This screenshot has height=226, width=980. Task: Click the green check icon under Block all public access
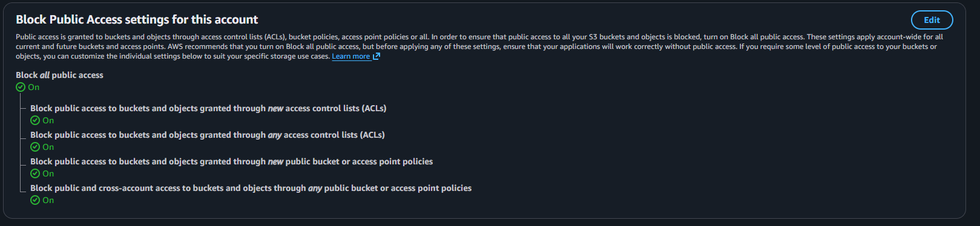click(21, 87)
